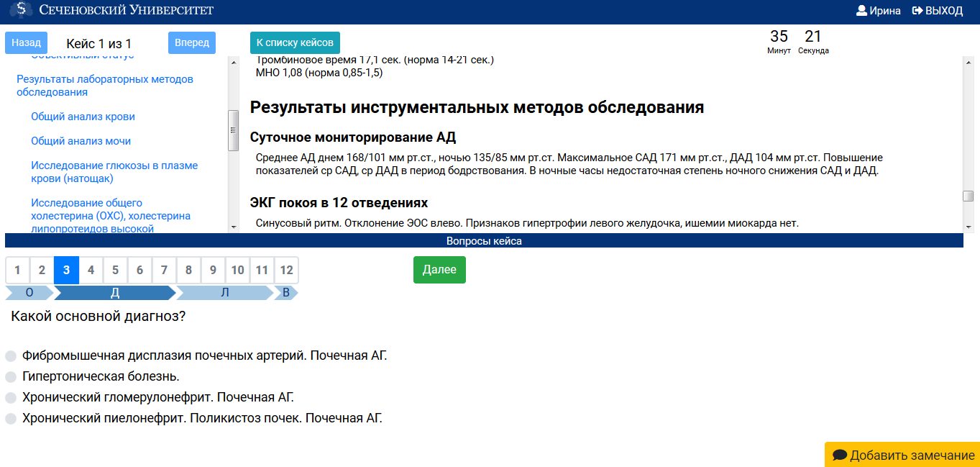The image size is (980, 467).
Task: Select option Фибромышечная дисплазия почечных артерий
Action: click(x=10, y=355)
